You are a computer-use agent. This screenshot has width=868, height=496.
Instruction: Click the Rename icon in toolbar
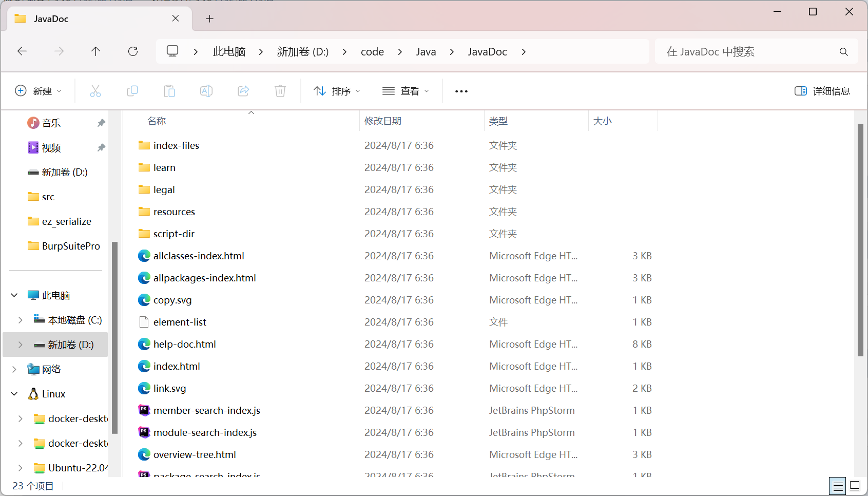[206, 91]
